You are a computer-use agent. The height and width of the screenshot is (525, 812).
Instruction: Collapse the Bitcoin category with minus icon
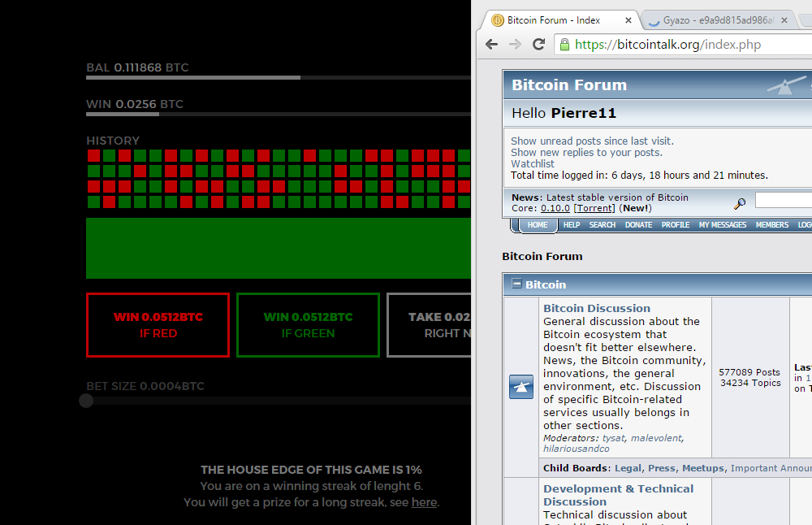click(x=516, y=284)
